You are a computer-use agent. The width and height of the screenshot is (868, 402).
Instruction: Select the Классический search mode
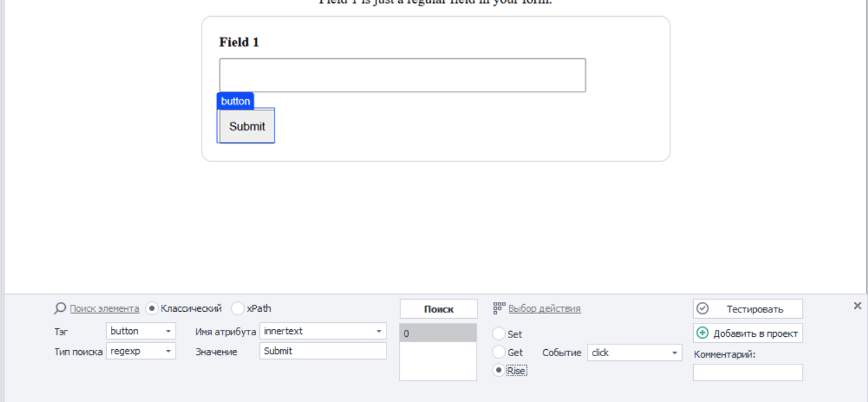[x=152, y=308]
